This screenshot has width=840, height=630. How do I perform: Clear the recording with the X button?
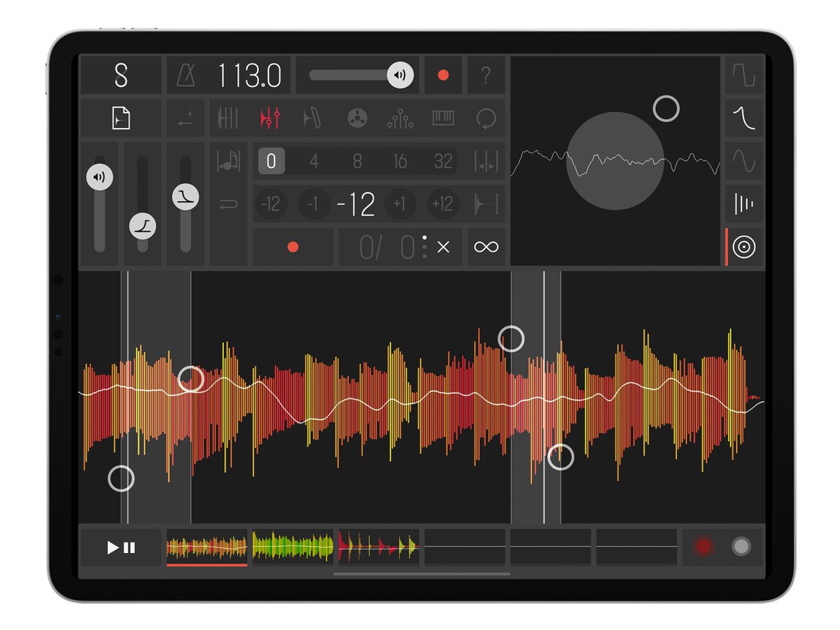point(443,247)
